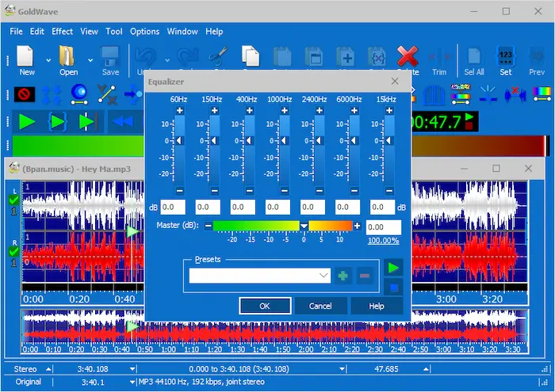Click the 60Hz dB value field
555x392 pixels.
tap(173, 207)
